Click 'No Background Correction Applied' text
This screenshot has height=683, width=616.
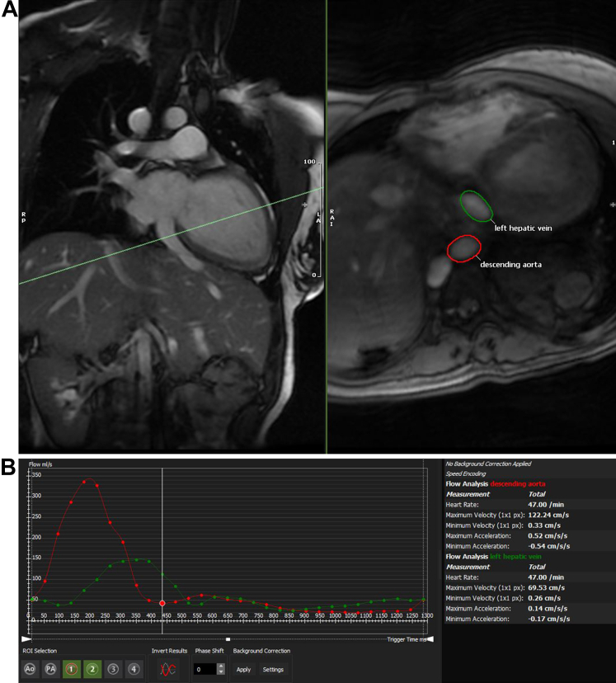click(x=488, y=464)
